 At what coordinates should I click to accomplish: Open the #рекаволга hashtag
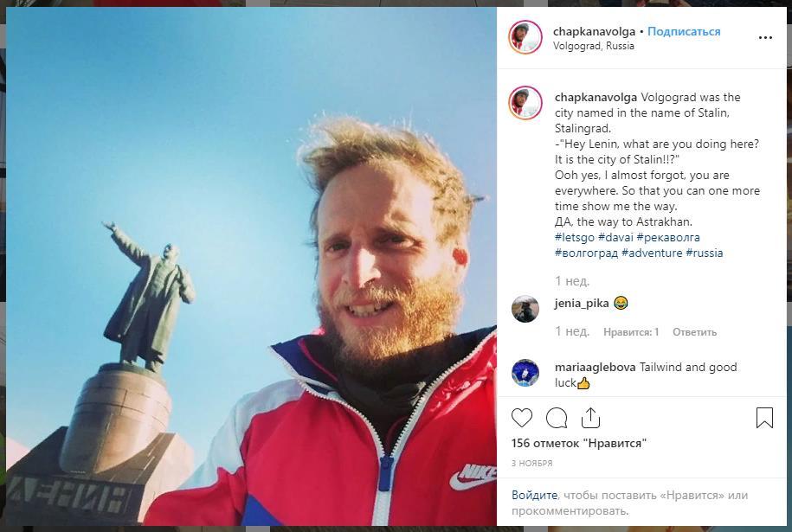pyautogui.click(x=668, y=237)
